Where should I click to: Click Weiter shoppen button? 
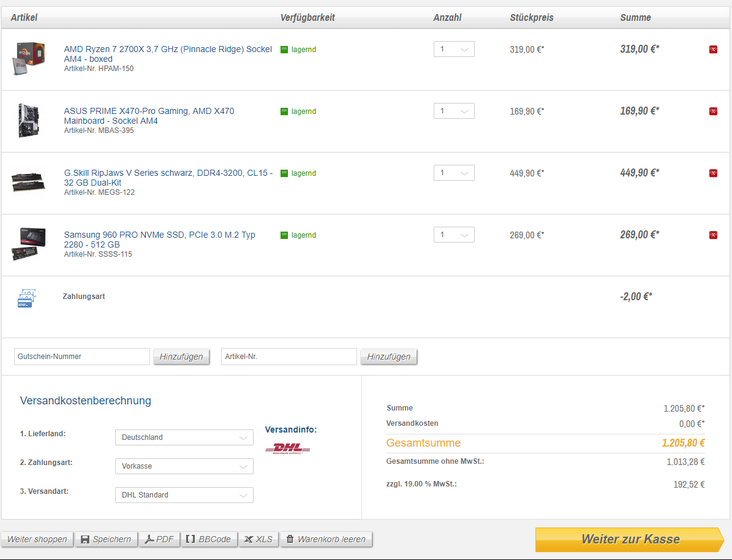coord(37,539)
